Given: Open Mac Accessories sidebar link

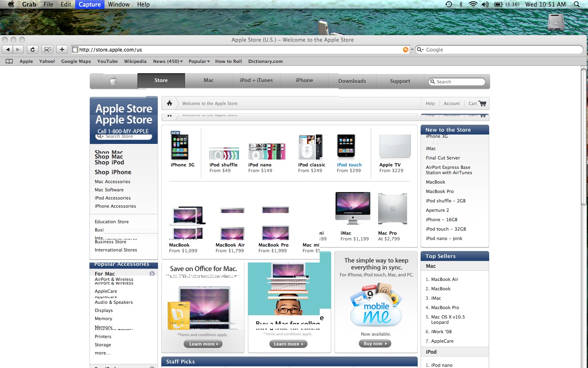Looking at the screenshot, I should pos(112,182).
